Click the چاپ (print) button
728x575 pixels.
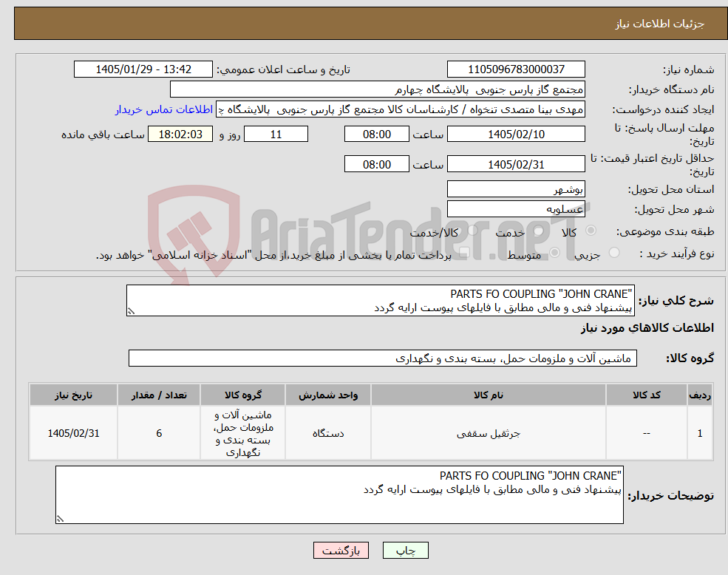405,551
